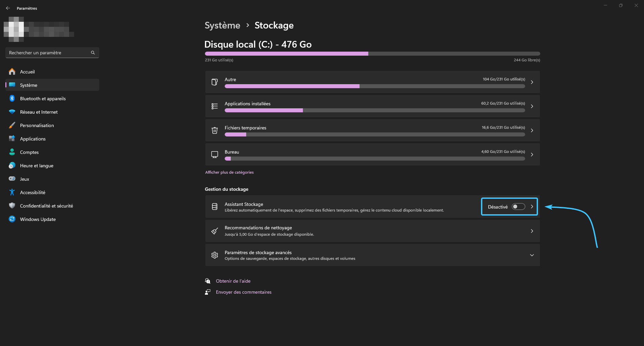This screenshot has height=346, width=644.
Task: Click the Autre usage progress bar
Action: click(375, 86)
